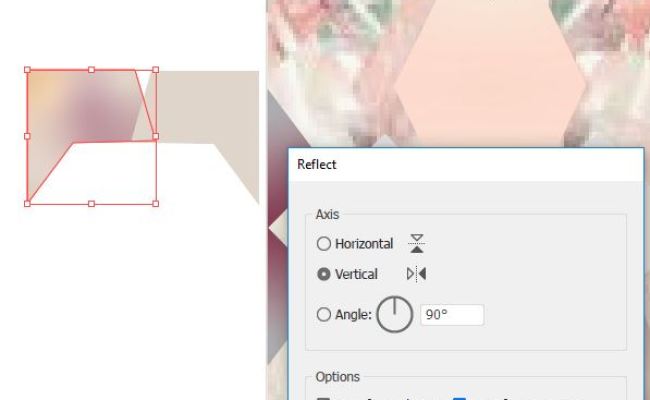This screenshot has width=650, height=400.
Task: Click the top-center bounding box handle
Action: tap(92, 70)
